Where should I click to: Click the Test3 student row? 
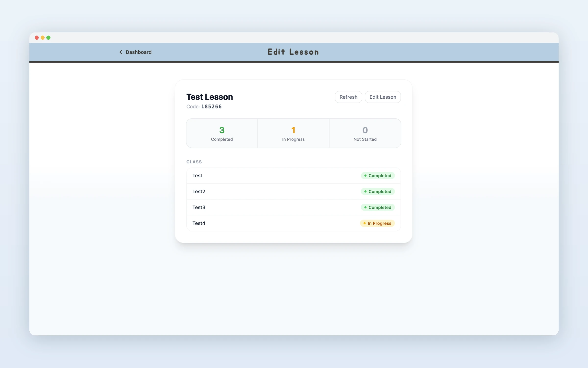(x=294, y=208)
